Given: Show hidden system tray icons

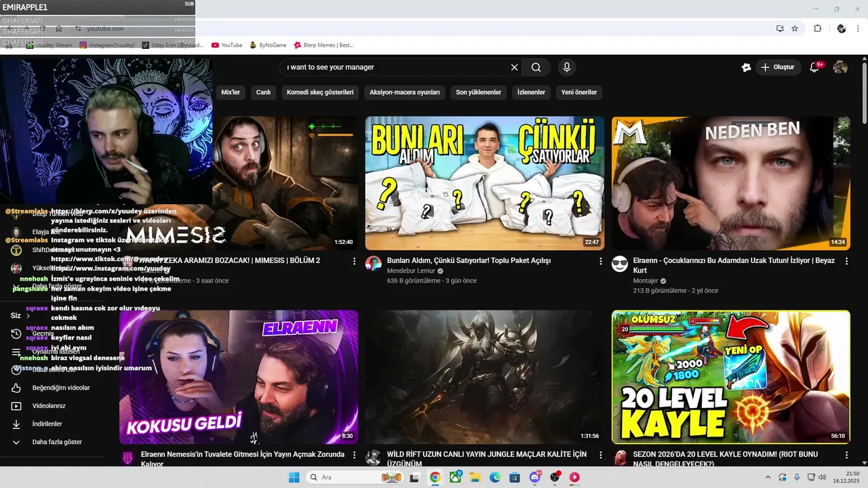Looking at the screenshot, I should pos(768,477).
